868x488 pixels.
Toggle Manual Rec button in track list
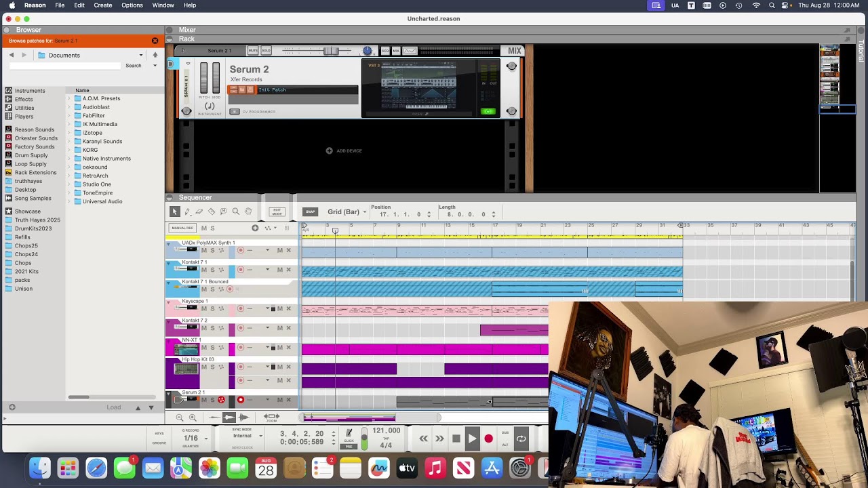(182, 228)
